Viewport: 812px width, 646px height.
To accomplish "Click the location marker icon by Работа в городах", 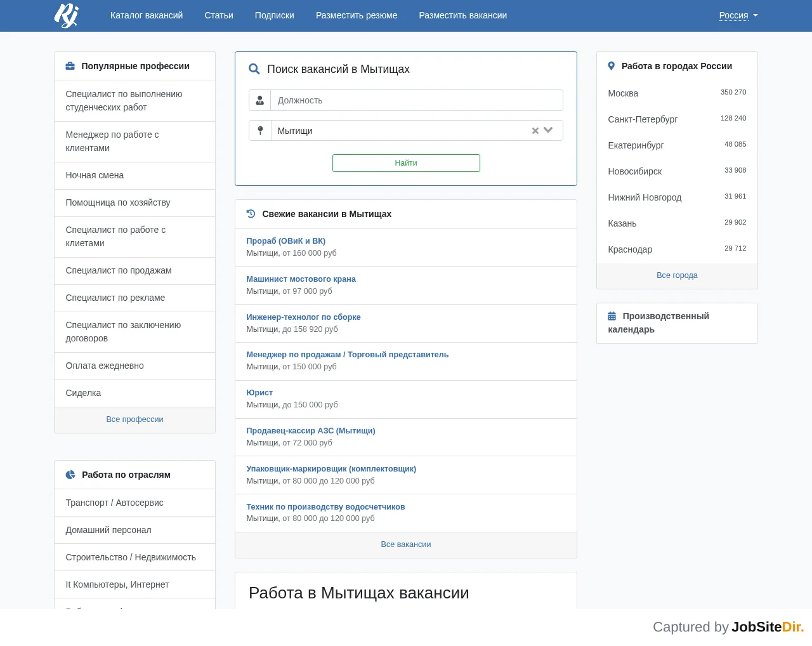I will [612, 66].
